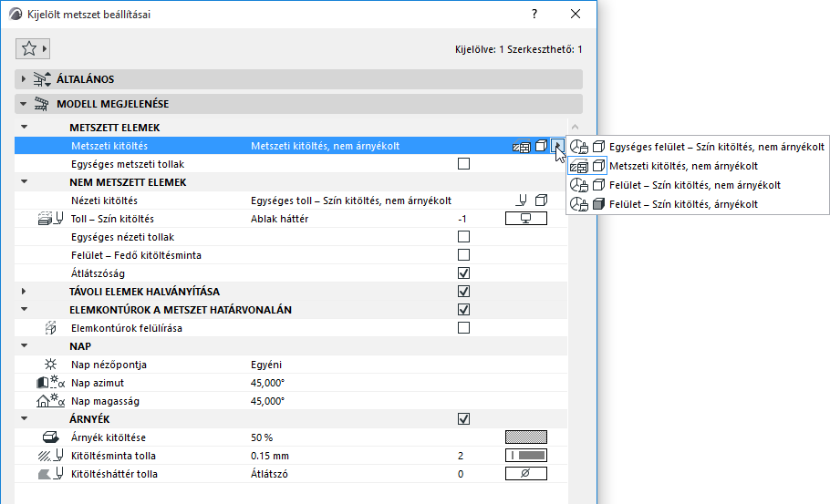Enable Felület – Fedő kitöltésminta checkbox

coord(463,255)
